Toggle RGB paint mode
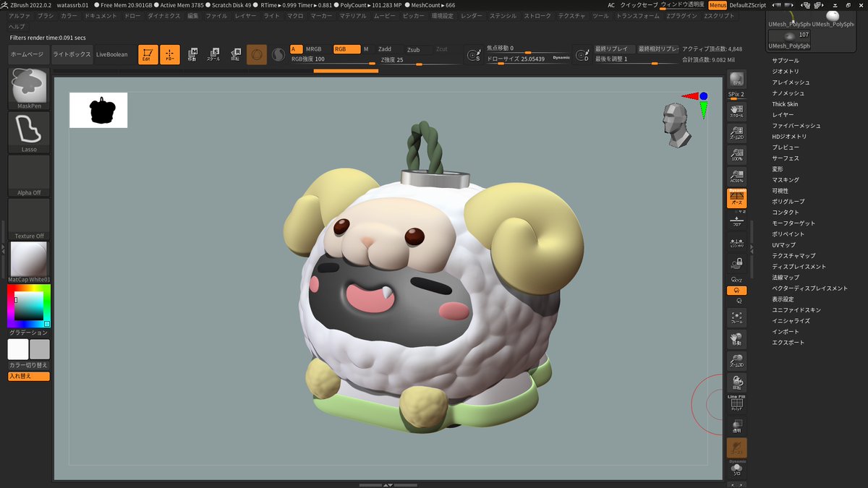 (x=346, y=49)
